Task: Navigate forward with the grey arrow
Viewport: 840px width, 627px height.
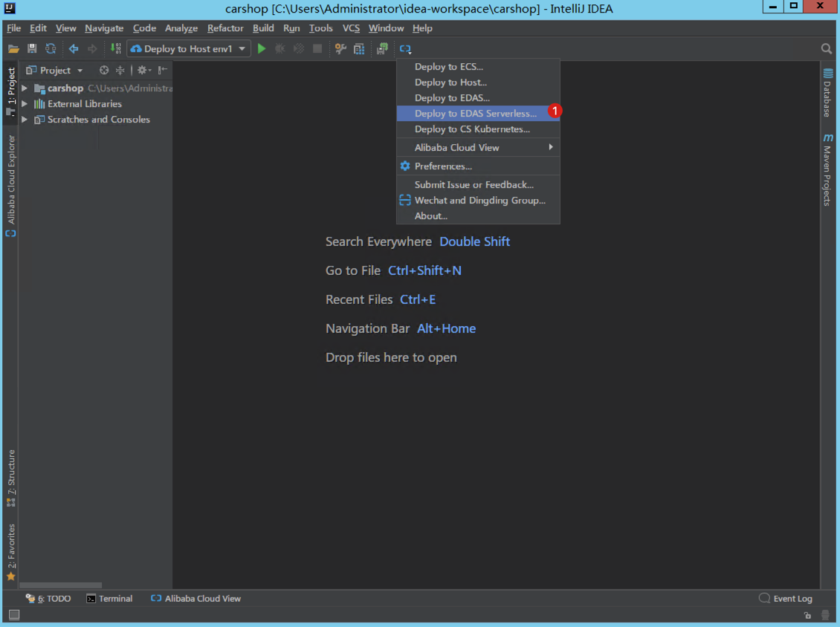Action: pos(92,49)
